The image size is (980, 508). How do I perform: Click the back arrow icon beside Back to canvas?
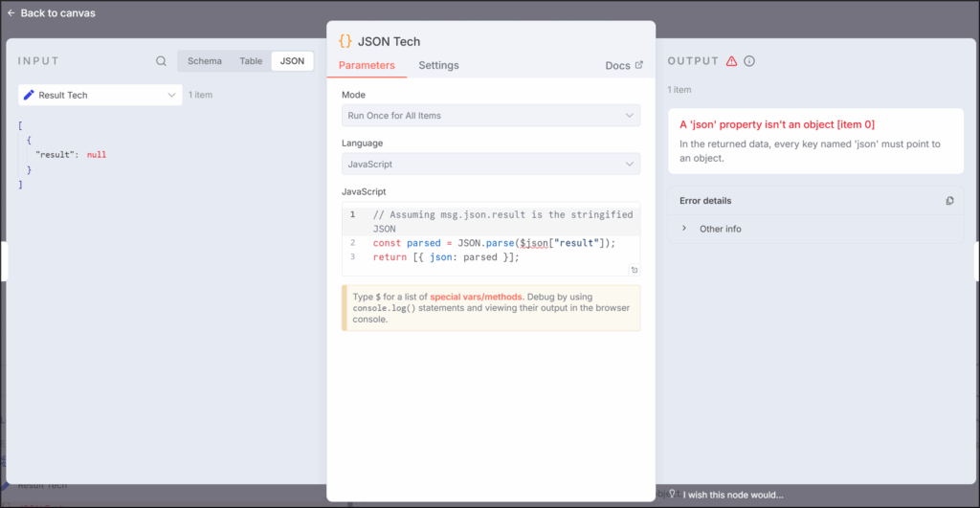(11, 12)
